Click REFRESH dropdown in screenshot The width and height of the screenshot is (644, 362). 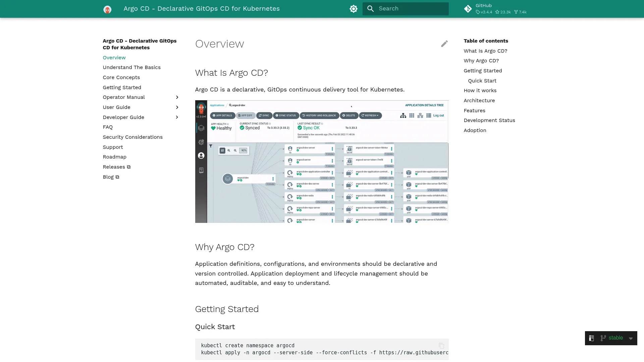(x=370, y=115)
